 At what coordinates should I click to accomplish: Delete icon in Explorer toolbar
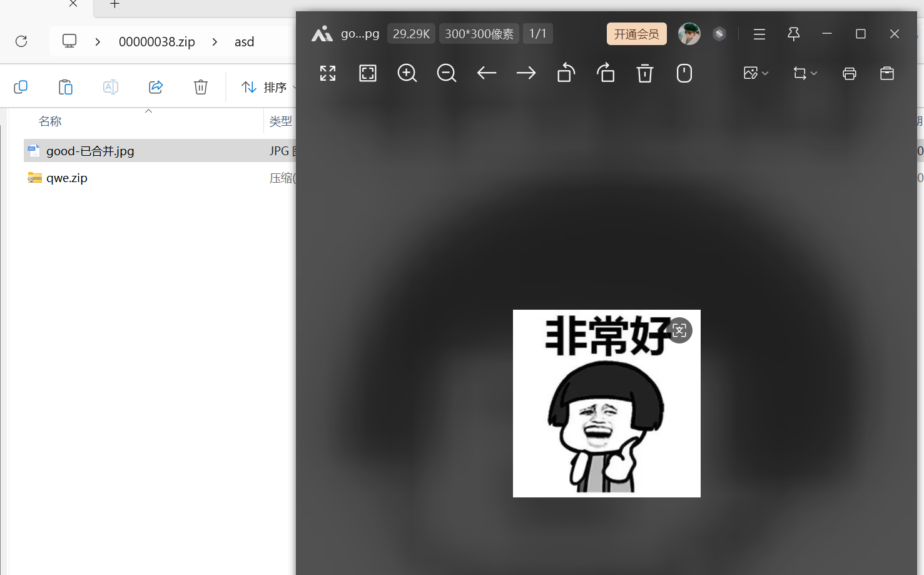pyautogui.click(x=201, y=87)
